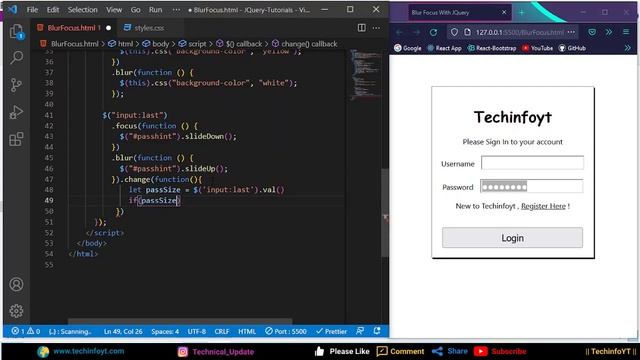The width and height of the screenshot is (640, 360).
Task: Click the editor minimap code overview
Action: coord(365,74)
